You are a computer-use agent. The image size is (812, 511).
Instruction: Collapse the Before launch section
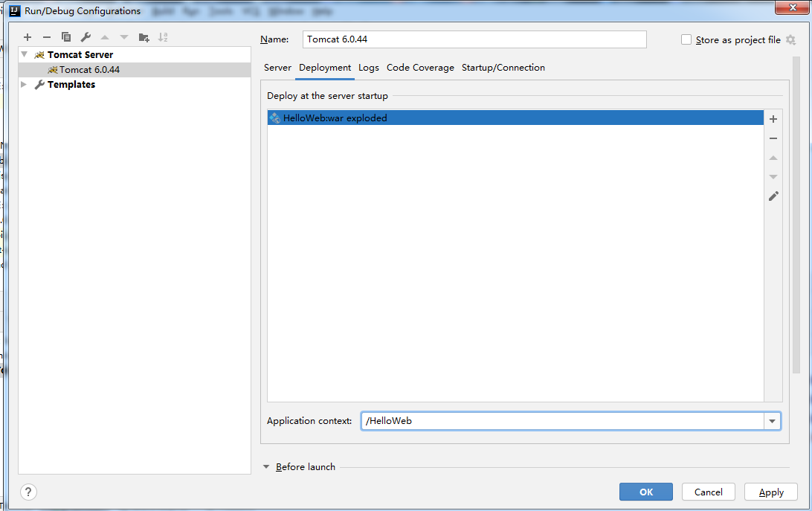coord(266,467)
